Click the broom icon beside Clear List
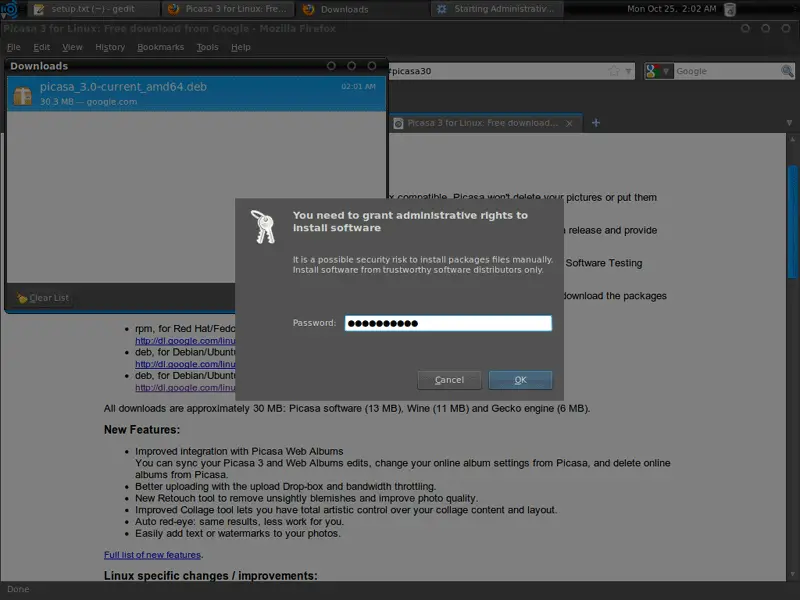Image resolution: width=800 pixels, height=600 pixels. click(x=21, y=298)
